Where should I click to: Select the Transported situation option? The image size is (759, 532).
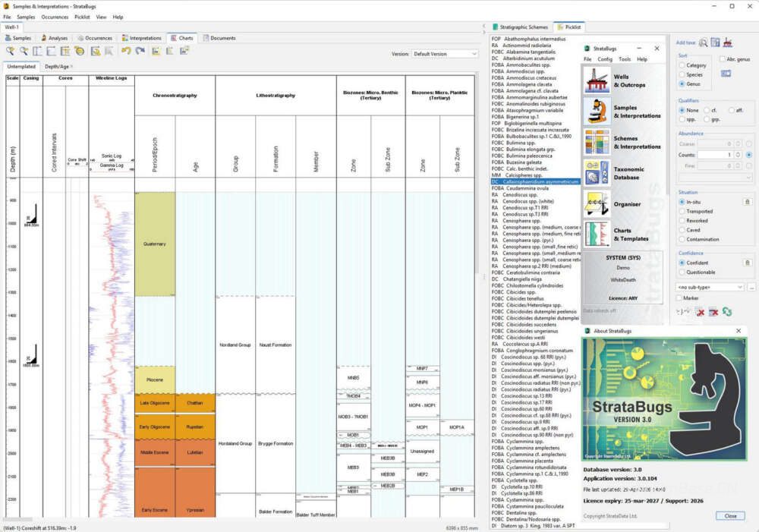point(682,211)
